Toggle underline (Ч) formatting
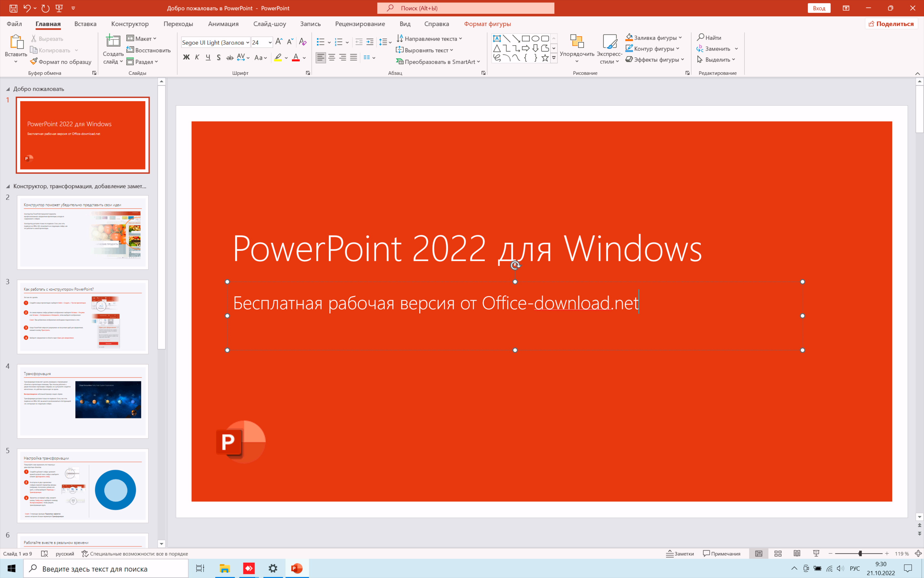924x578 pixels. [208, 57]
